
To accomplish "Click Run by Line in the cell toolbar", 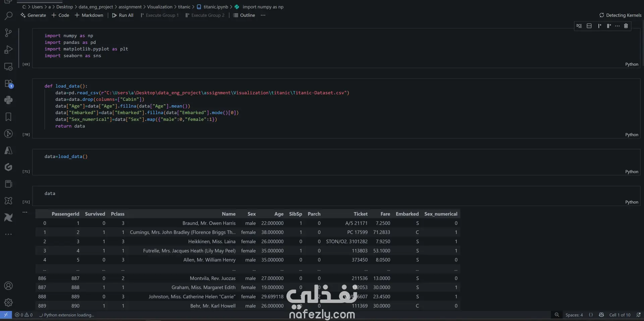I will (x=579, y=26).
